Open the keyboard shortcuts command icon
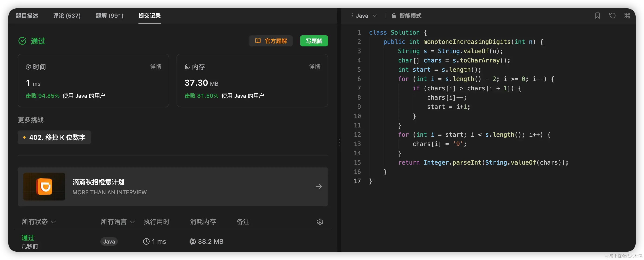This screenshot has width=644, height=260. (627, 16)
